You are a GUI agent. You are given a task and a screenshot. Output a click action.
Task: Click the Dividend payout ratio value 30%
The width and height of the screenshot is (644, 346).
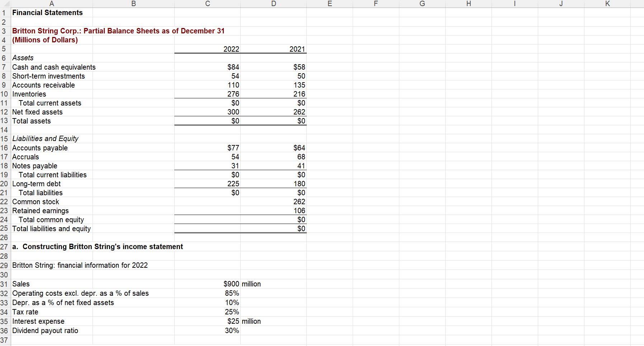(x=232, y=331)
